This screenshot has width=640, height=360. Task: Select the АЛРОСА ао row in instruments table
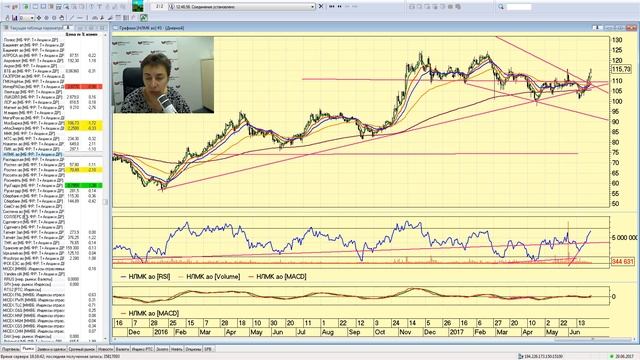pyautogui.click(x=52, y=55)
